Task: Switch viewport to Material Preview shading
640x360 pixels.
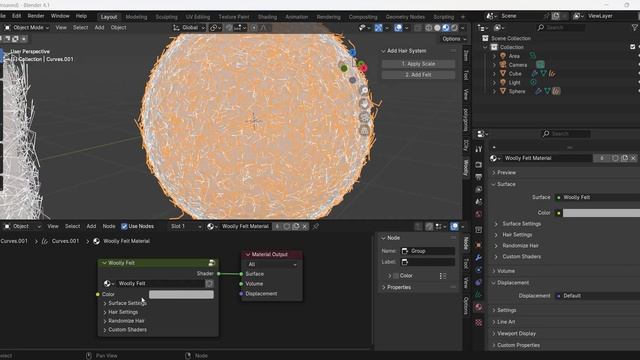Action: click(446, 28)
